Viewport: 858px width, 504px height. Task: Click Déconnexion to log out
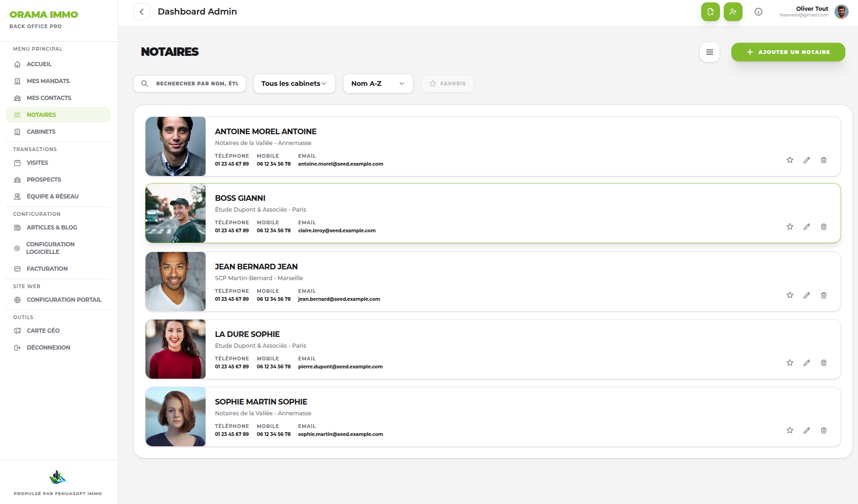point(58,348)
